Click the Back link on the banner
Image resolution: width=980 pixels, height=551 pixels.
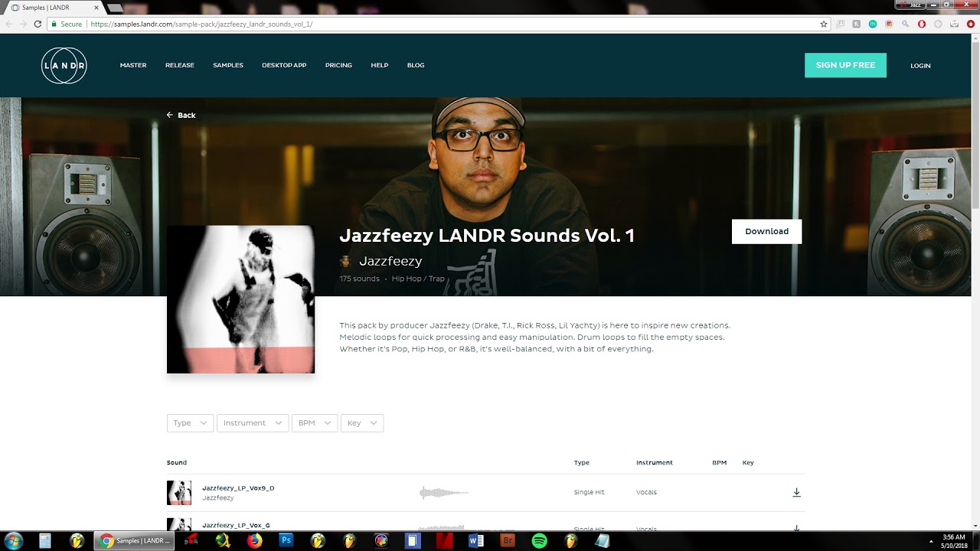coord(187,116)
